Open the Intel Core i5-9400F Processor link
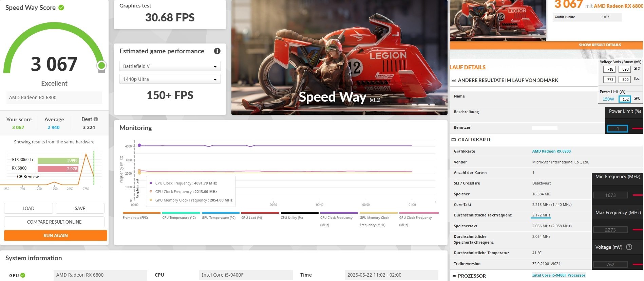 [559, 275]
